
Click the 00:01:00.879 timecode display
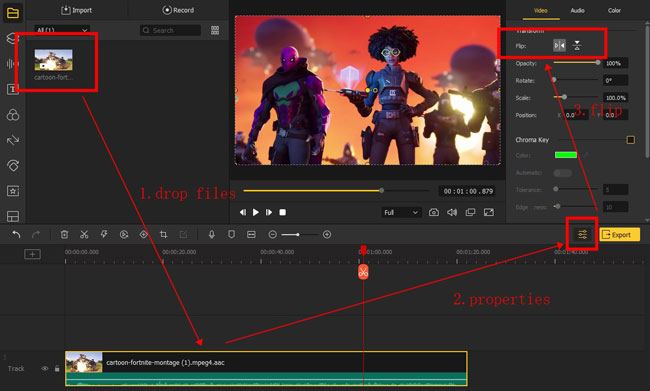[x=468, y=191]
